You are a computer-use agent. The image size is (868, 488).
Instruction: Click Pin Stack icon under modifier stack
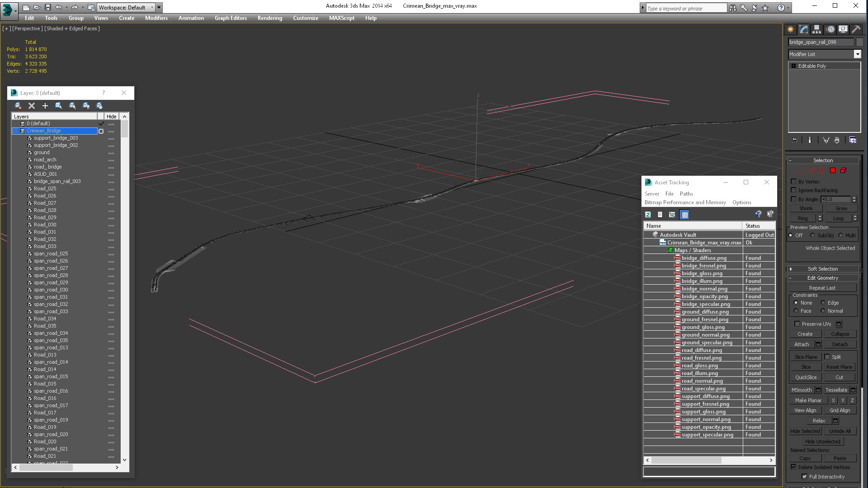[794, 140]
